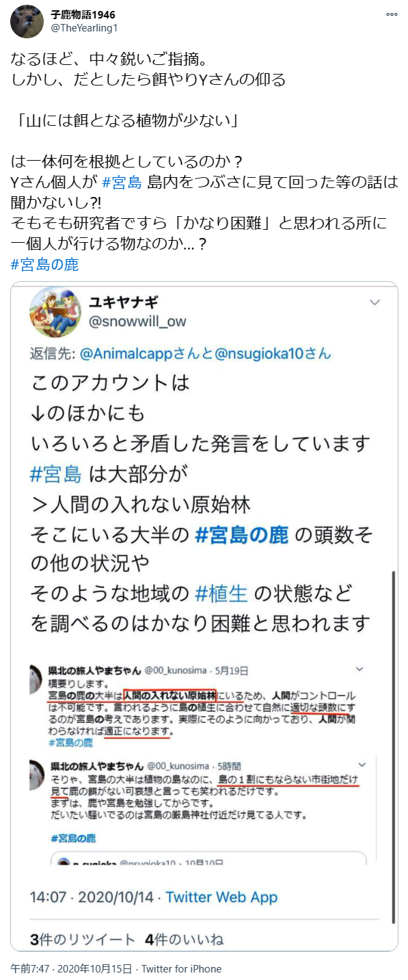Image resolution: width=408 pixels, height=980 pixels.
Task: Open the tweet's three-dot more menu
Action: tap(392, 14)
